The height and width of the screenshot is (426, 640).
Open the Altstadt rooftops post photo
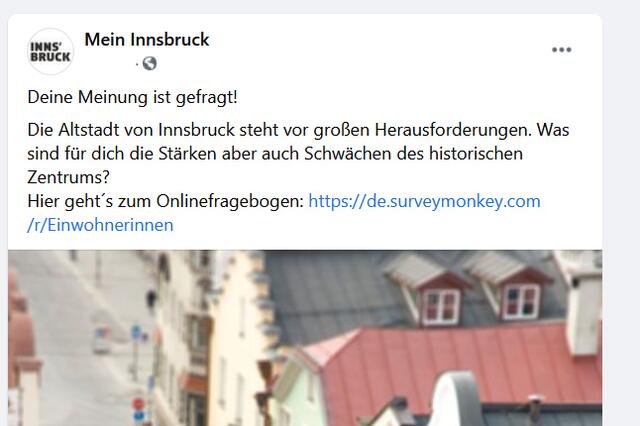coord(305,338)
